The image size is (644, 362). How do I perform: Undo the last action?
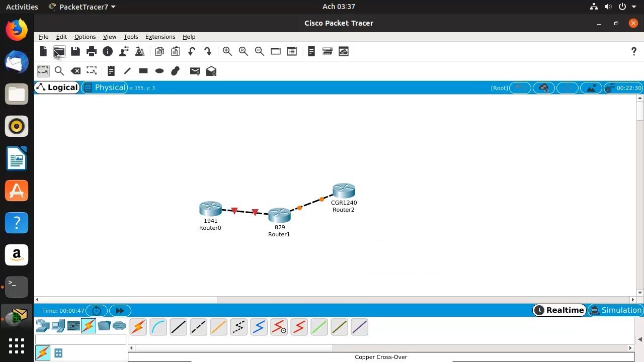click(x=192, y=51)
